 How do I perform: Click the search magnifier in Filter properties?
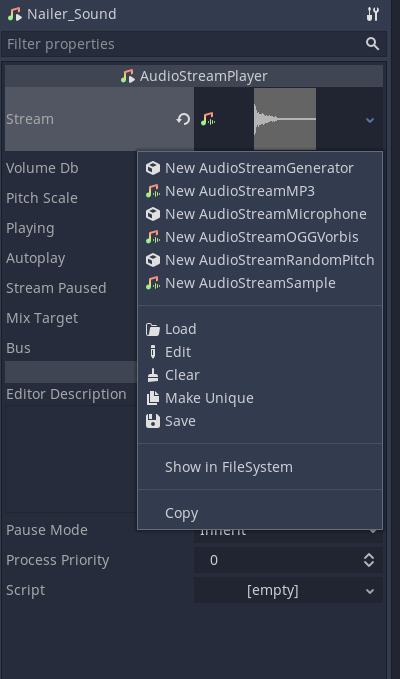tap(372, 44)
